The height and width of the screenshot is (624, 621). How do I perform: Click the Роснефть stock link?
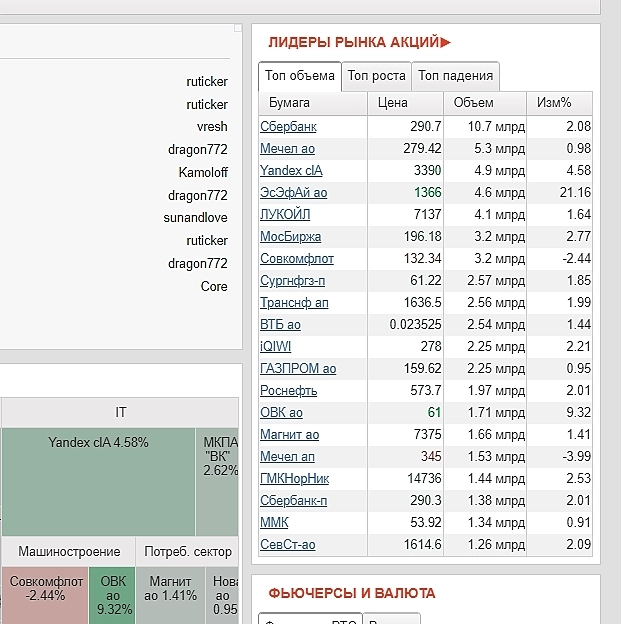click(x=288, y=390)
